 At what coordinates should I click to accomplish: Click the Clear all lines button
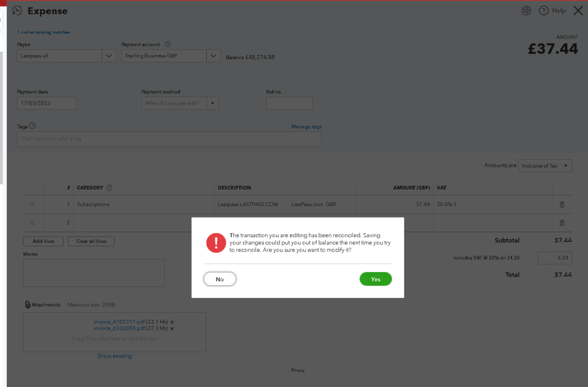pos(91,241)
